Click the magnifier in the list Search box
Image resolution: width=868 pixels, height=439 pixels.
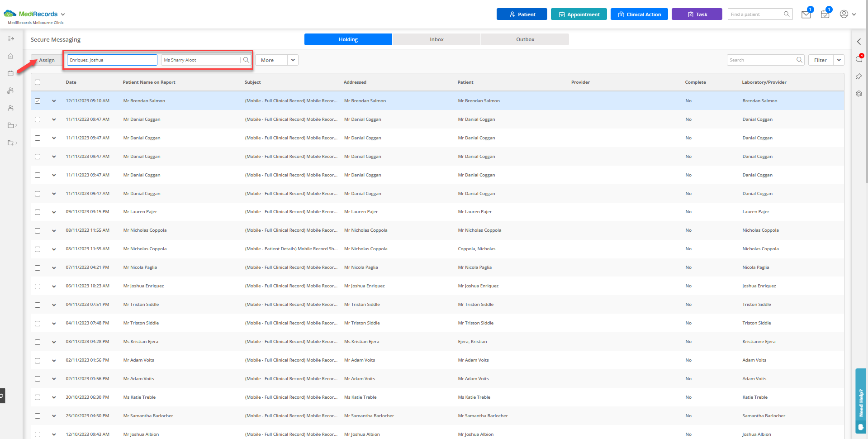click(x=799, y=60)
